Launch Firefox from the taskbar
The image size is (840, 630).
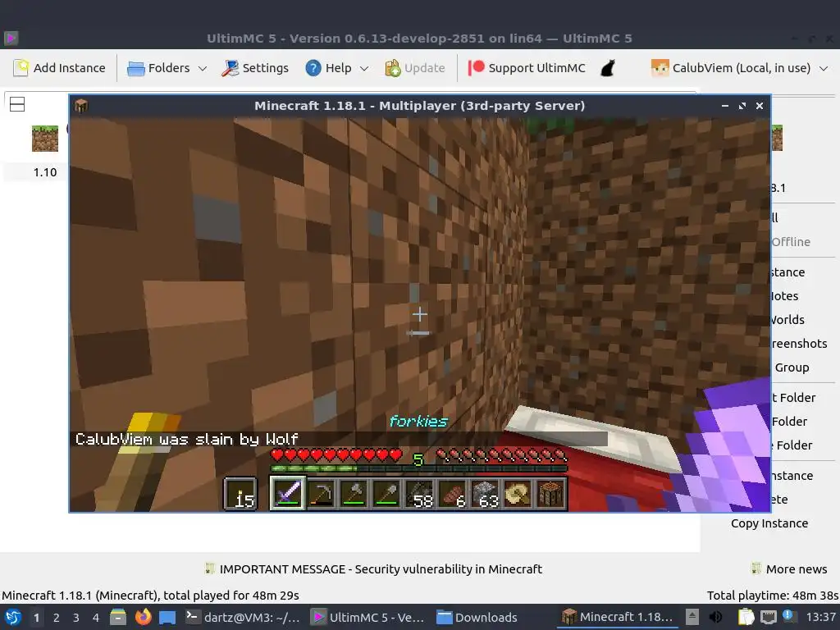[143, 617]
